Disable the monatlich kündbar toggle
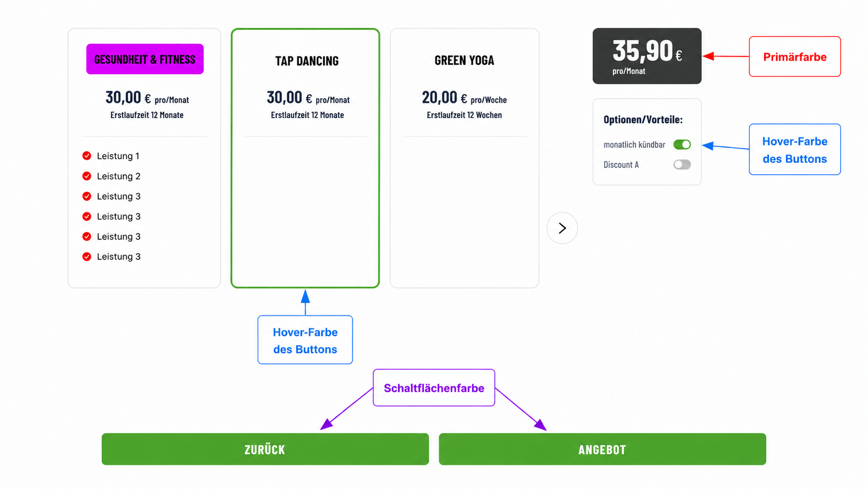868x489 pixels. click(682, 144)
